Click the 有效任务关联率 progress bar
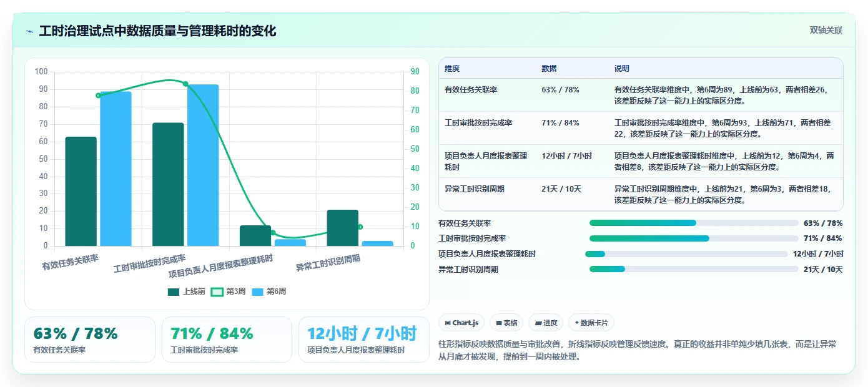The height and width of the screenshot is (387, 868). (694, 223)
